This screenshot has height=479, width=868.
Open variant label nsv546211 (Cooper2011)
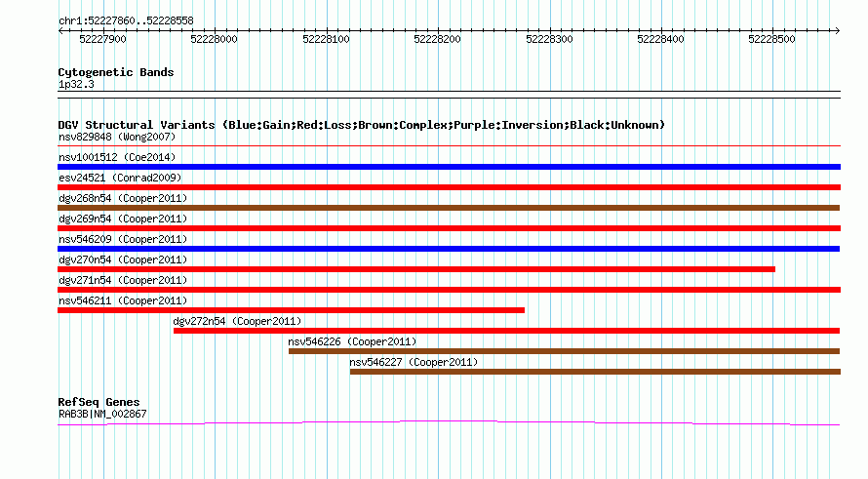(x=123, y=300)
